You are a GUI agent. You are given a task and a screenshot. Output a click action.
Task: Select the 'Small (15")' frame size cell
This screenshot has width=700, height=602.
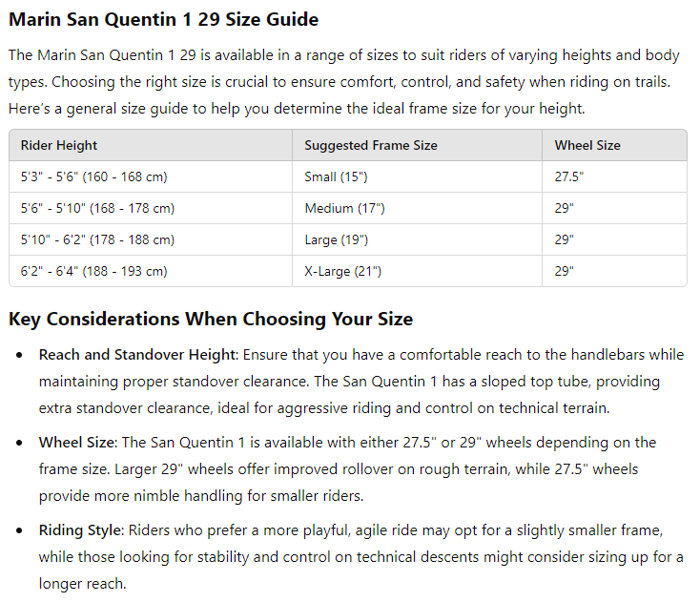[x=336, y=177]
